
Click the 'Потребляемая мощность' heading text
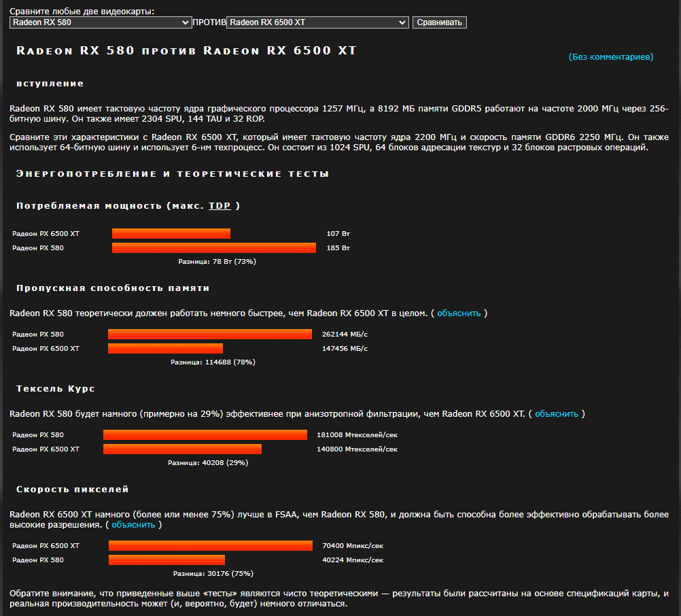(x=89, y=206)
